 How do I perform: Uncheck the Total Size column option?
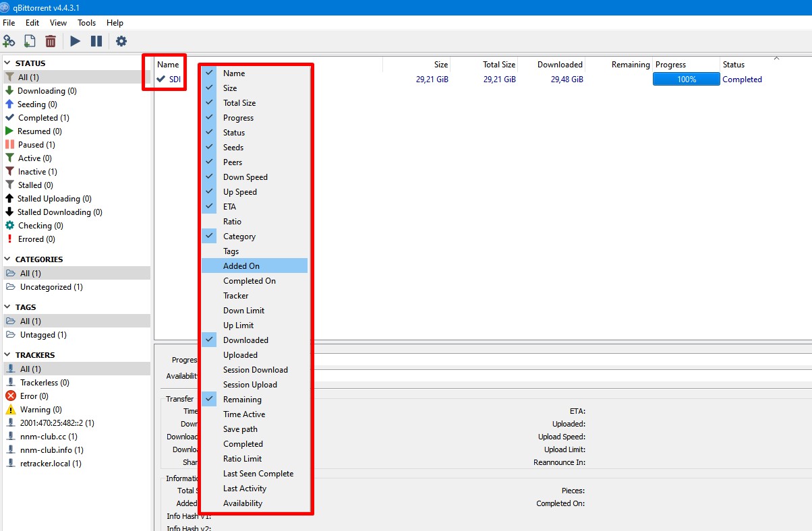(x=254, y=103)
